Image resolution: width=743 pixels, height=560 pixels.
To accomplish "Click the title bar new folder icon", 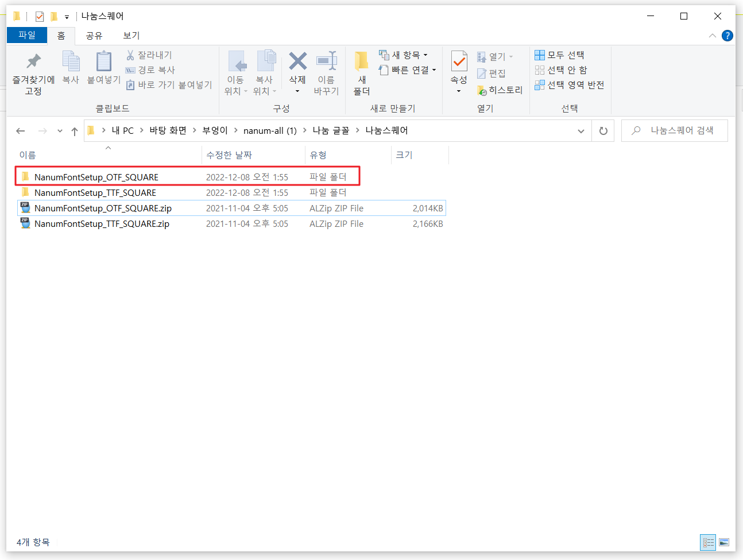I will coord(54,16).
